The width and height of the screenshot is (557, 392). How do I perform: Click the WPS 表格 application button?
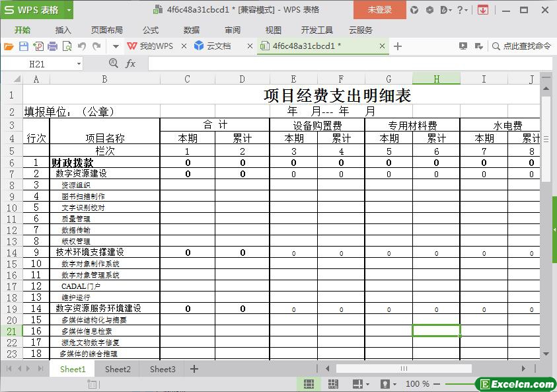pyautogui.click(x=31, y=10)
